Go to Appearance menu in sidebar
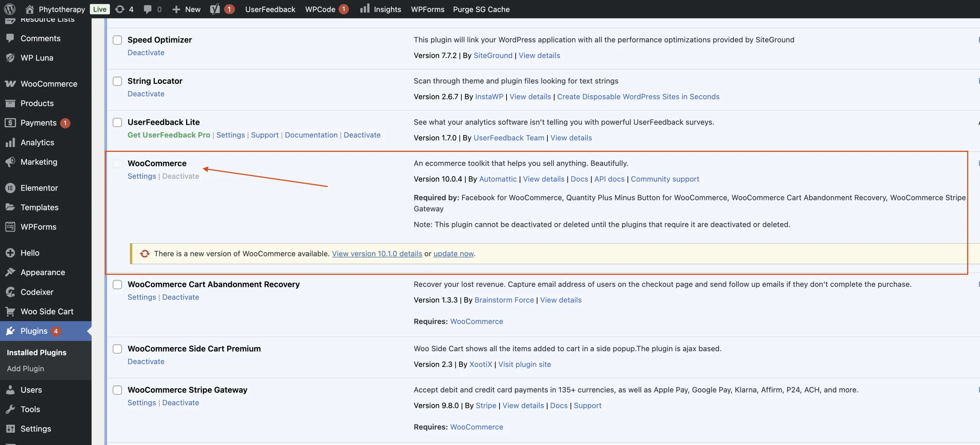980x445 pixels. pos(42,272)
